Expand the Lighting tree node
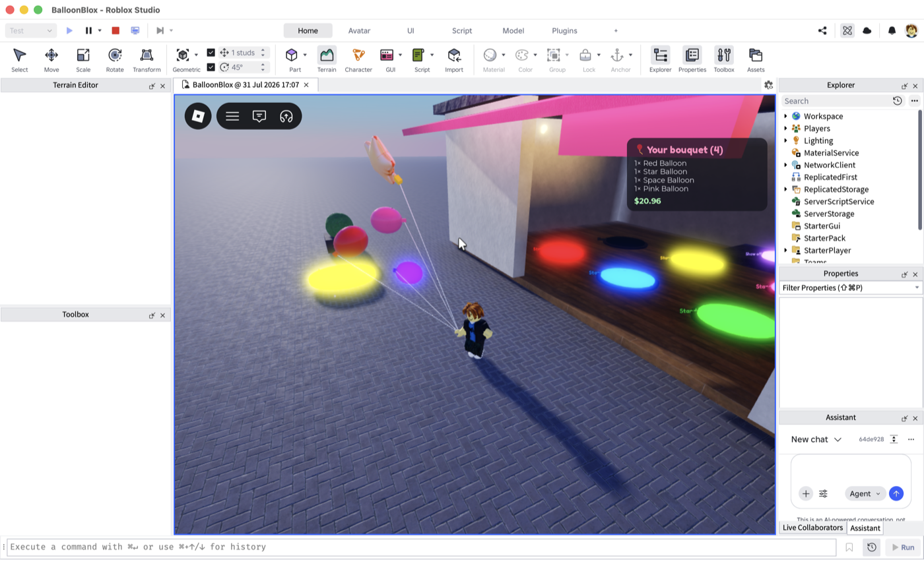This screenshot has height=579, width=924. click(785, 140)
